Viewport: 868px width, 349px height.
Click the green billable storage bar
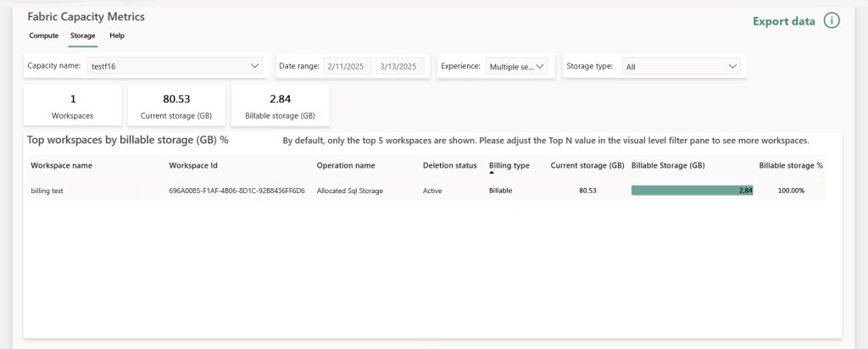(x=692, y=191)
